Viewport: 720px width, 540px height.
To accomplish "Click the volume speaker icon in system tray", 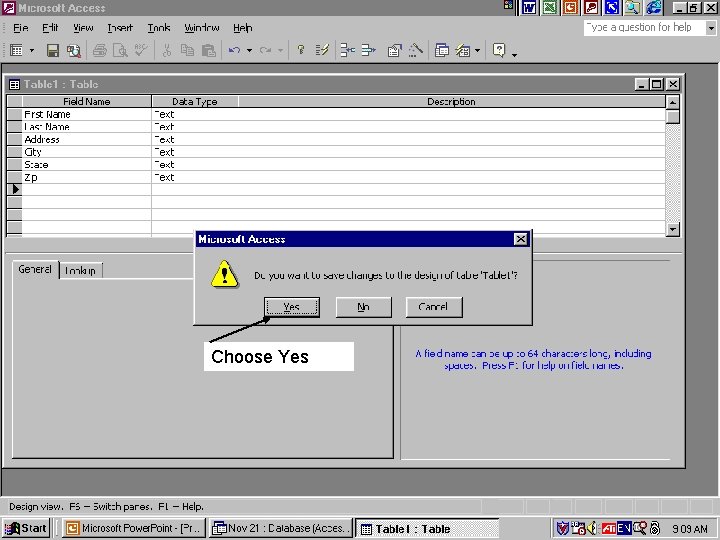I will pos(592,529).
